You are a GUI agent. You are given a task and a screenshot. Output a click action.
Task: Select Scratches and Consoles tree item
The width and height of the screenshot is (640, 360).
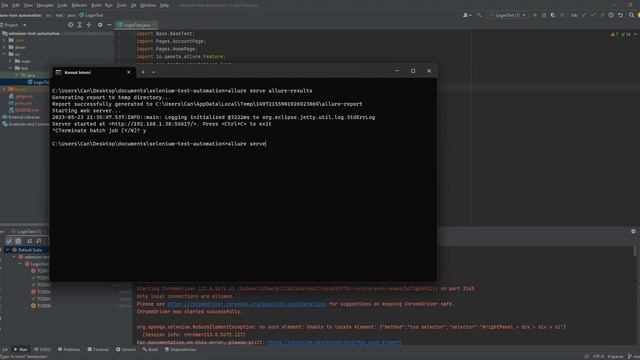tap(25, 124)
